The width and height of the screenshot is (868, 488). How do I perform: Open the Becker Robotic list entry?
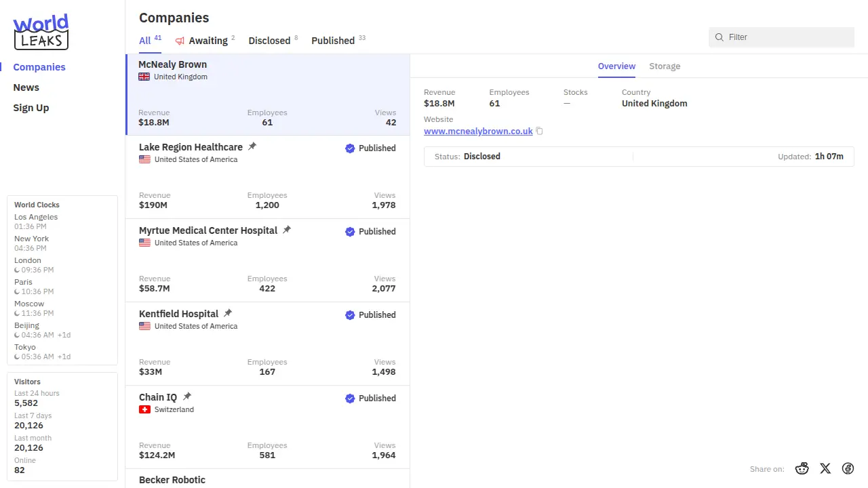point(172,479)
